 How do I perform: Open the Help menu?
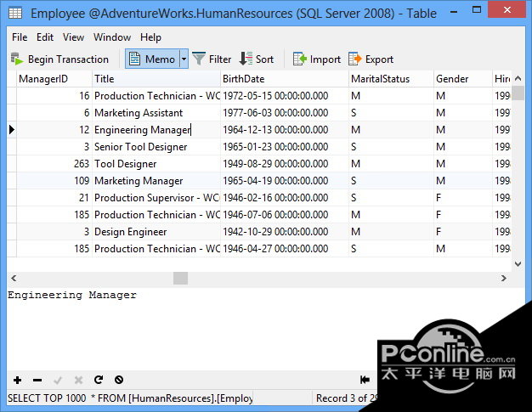click(x=150, y=37)
